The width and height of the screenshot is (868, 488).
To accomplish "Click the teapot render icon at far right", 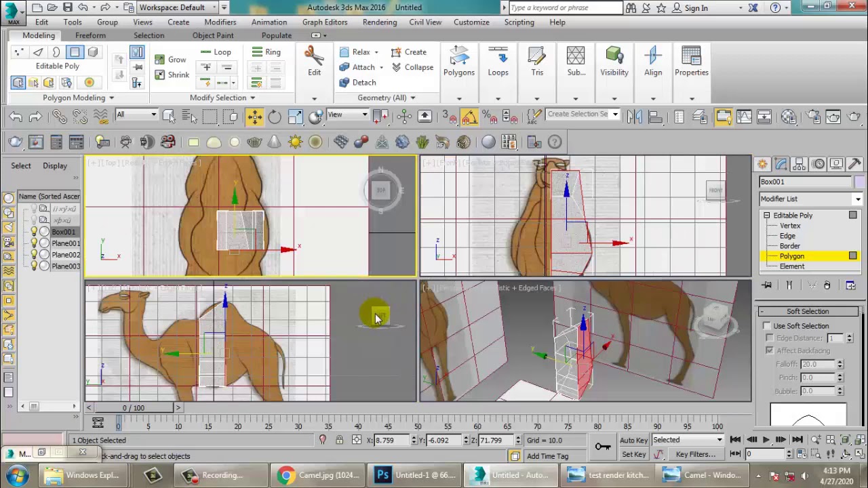I will tap(854, 117).
